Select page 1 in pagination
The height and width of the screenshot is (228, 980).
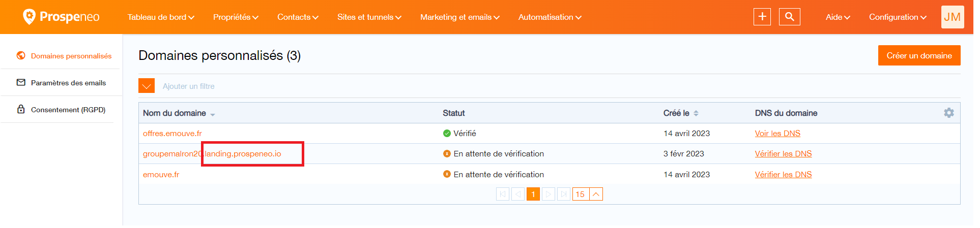pos(533,194)
